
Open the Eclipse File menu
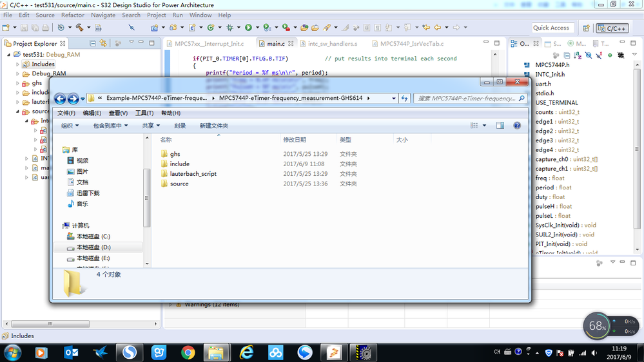(x=8, y=15)
